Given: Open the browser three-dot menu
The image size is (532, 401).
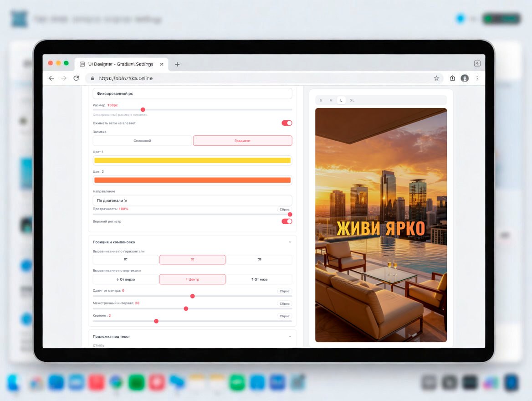Looking at the screenshot, I should [x=477, y=78].
